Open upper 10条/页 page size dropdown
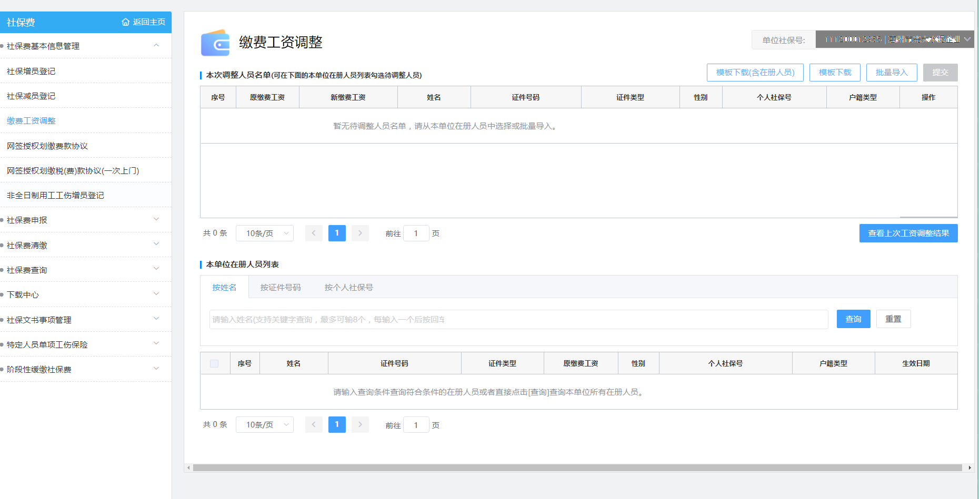Screen dimensions: 980x499 coord(264,233)
